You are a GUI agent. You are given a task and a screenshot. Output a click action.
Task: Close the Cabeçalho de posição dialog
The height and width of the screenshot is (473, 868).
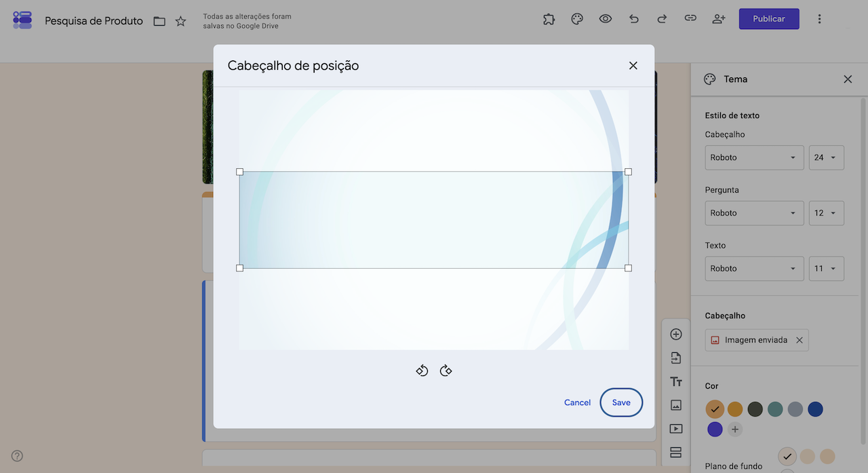coord(633,66)
